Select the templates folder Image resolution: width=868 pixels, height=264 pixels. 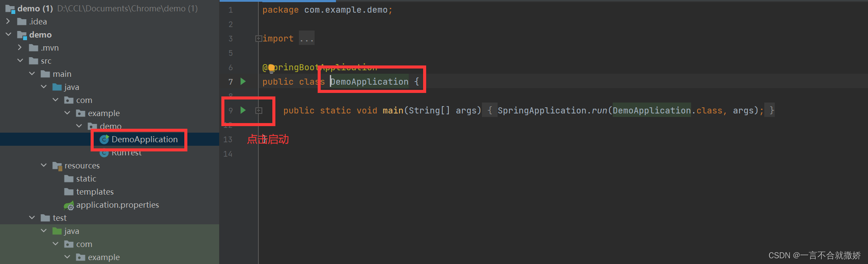coord(95,192)
